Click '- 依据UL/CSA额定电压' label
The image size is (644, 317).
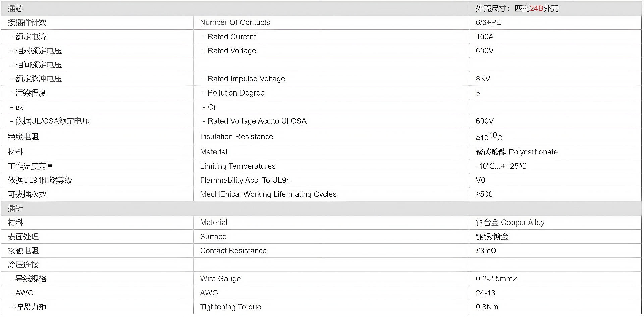point(50,121)
